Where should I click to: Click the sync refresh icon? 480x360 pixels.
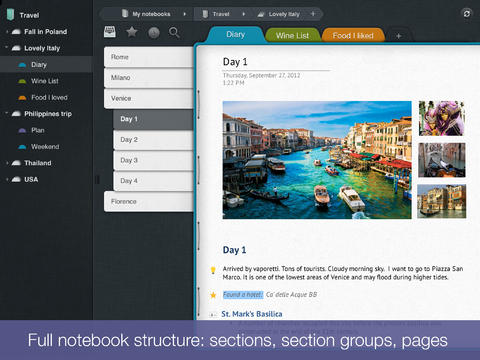tap(467, 14)
